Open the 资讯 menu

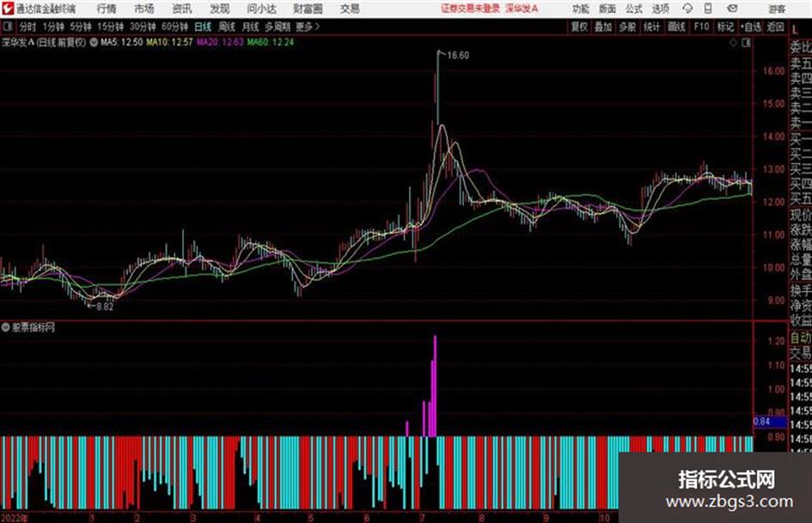(x=182, y=9)
